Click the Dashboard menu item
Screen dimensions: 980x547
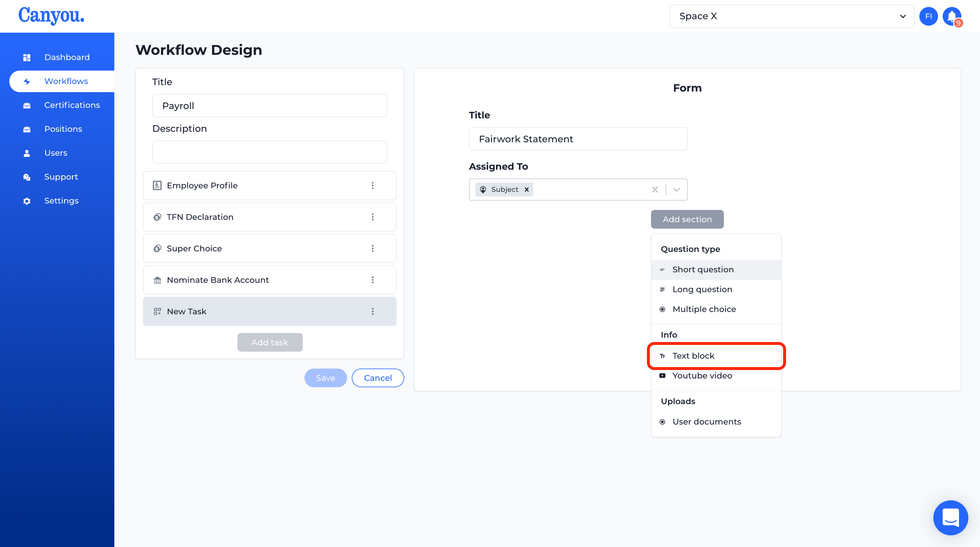click(x=66, y=57)
